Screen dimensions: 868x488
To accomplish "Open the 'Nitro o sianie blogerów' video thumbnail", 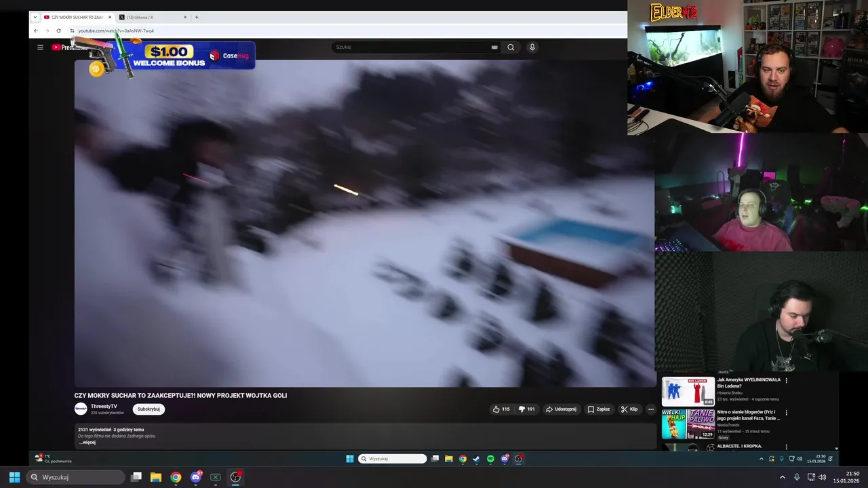I will (x=688, y=424).
